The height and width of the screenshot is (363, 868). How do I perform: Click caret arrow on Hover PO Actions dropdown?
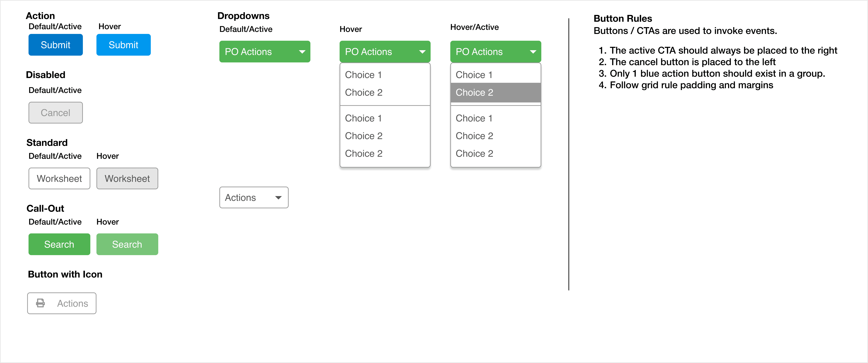[422, 52]
